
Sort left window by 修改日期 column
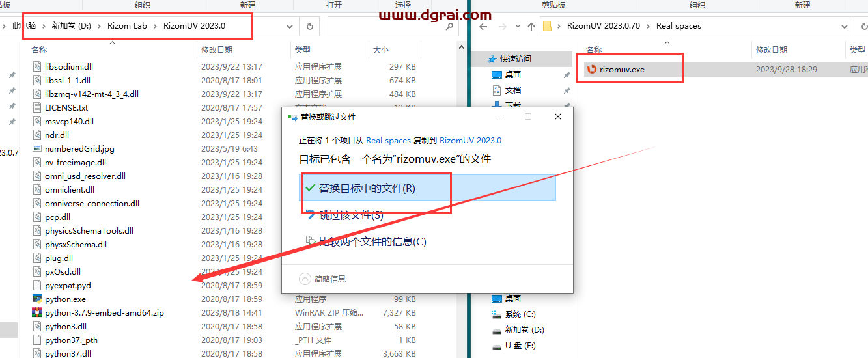(216, 49)
